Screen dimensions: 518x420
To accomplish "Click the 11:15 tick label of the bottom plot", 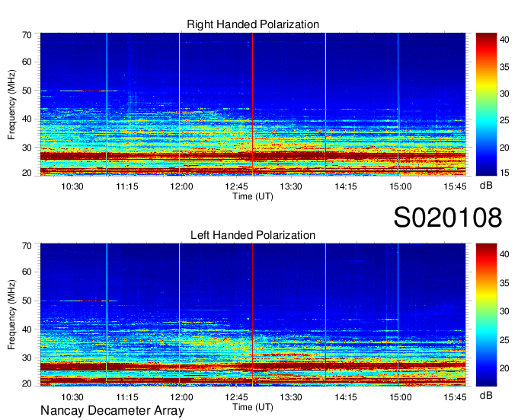I will pyautogui.click(x=127, y=397).
